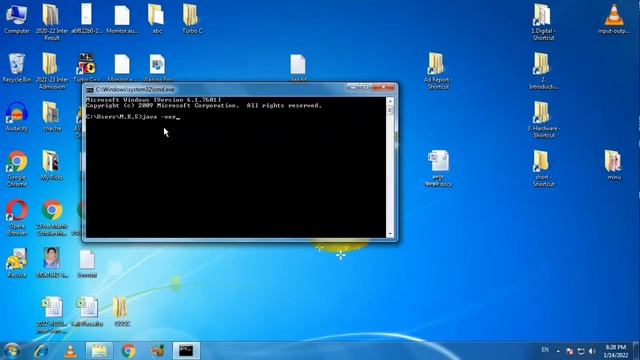640x360 pixels.
Task: Select the Turbo C++ shortcut icon
Action: [87, 67]
